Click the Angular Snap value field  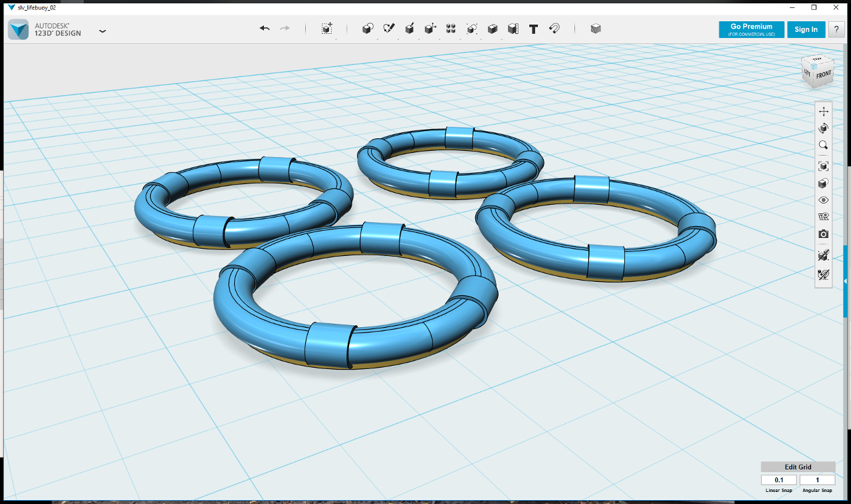[817, 480]
